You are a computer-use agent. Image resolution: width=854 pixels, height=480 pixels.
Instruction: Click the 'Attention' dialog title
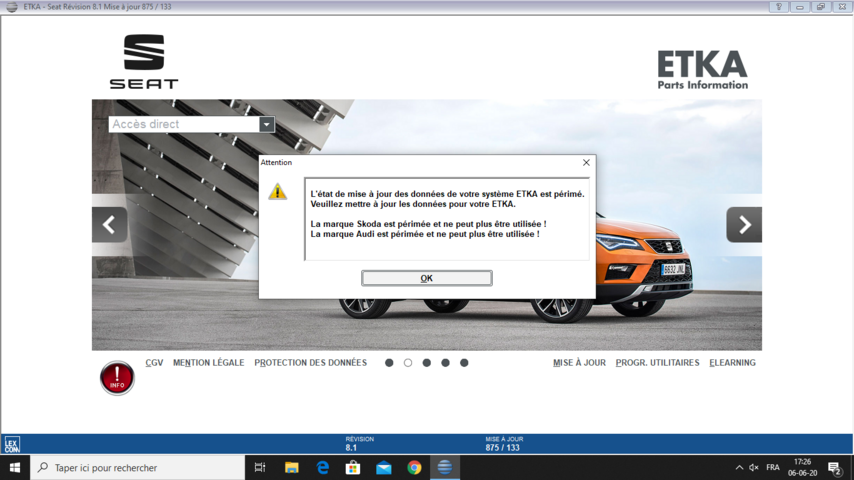point(276,162)
